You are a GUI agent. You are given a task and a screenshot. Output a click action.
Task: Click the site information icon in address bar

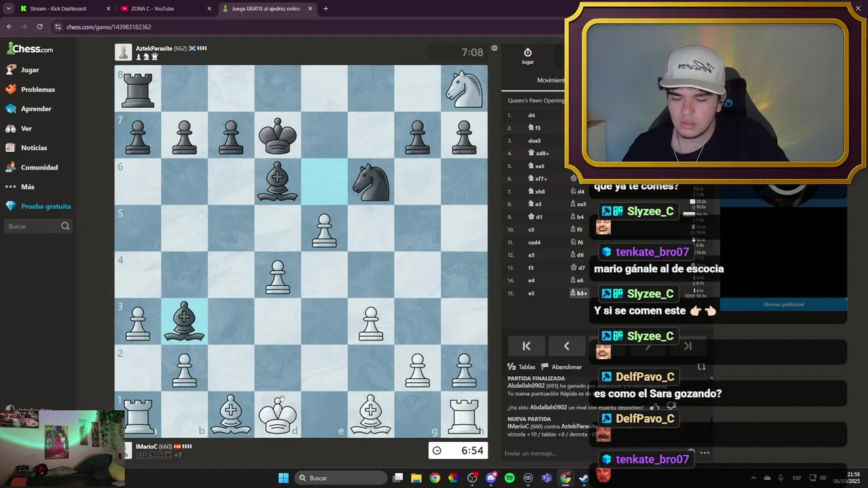58,27
